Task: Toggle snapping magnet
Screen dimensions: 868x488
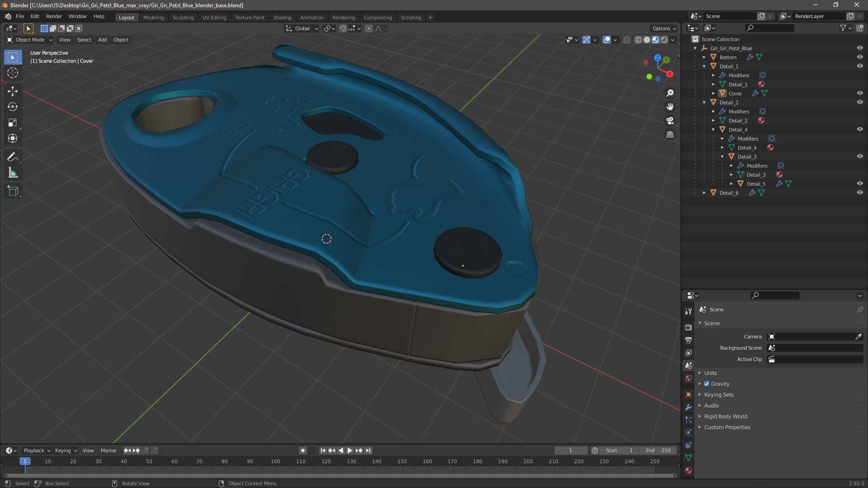Action: tap(343, 28)
